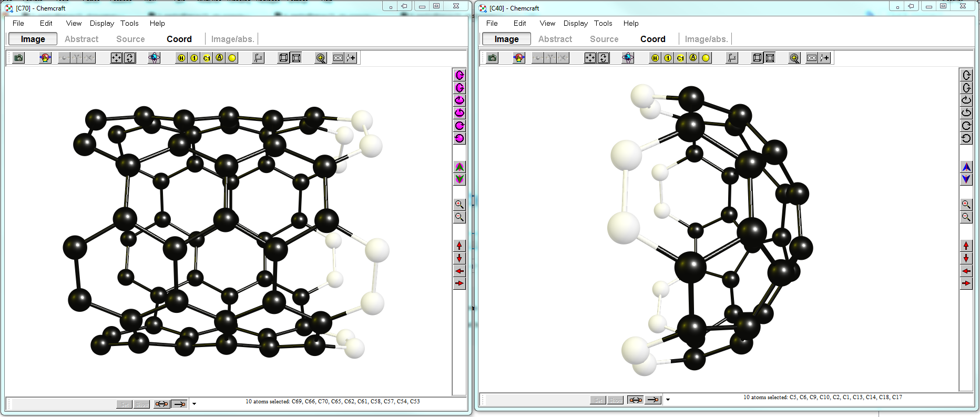Toggle H labels button in C40 toolbar
The width and height of the screenshot is (980, 417).
[x=655, y=58]
